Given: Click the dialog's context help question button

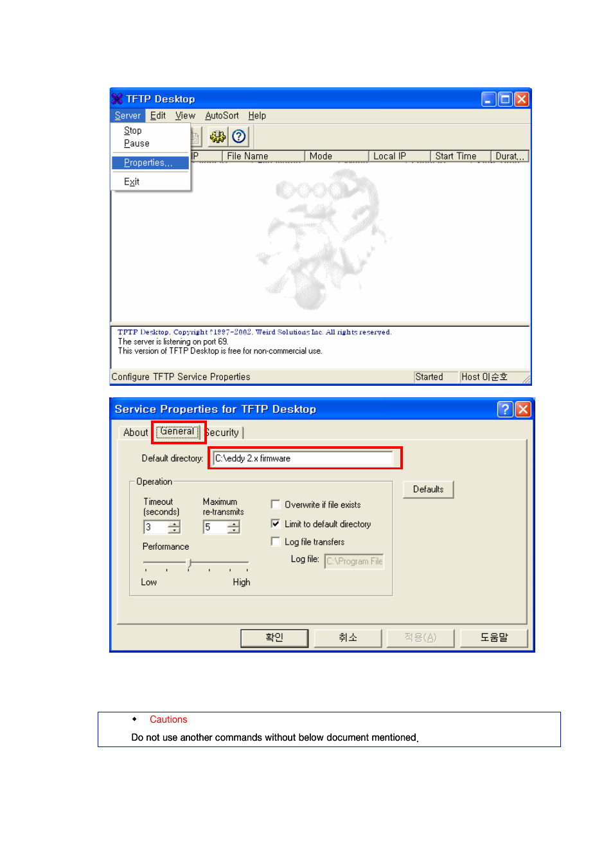Looking at the screenshot, I should click(505, 410).
